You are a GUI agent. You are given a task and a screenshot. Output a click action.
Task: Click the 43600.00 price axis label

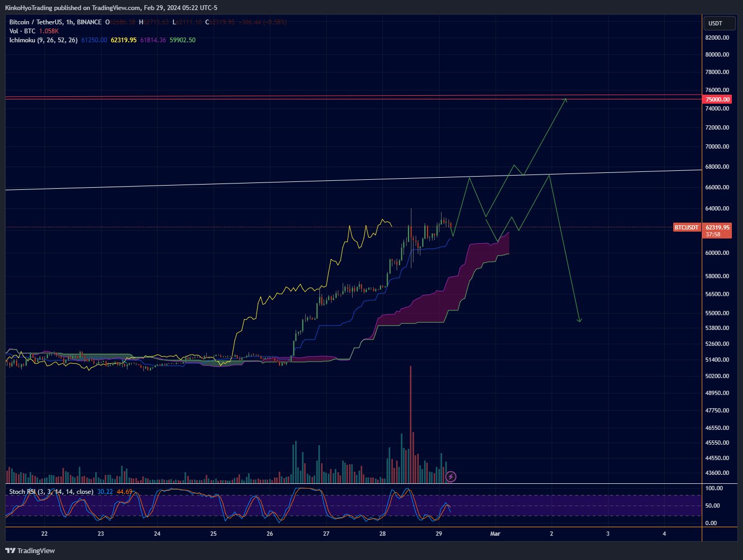(x=718, y=473)
